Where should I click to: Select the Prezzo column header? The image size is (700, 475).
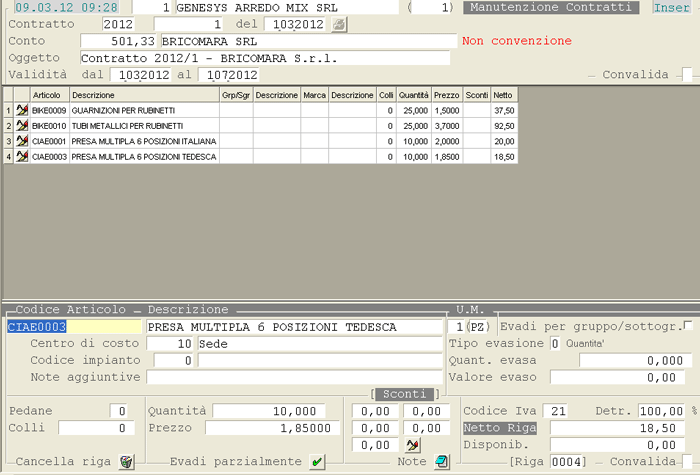[x=446, y=95]
